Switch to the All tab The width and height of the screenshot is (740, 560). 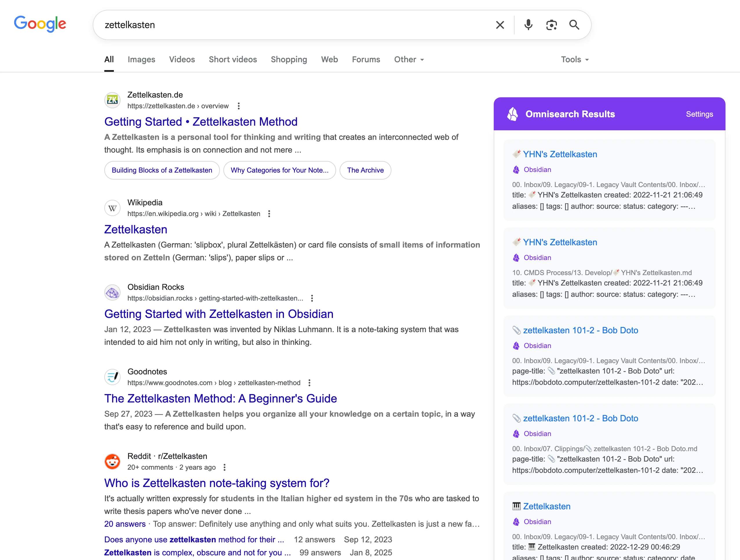click(109, 60)
